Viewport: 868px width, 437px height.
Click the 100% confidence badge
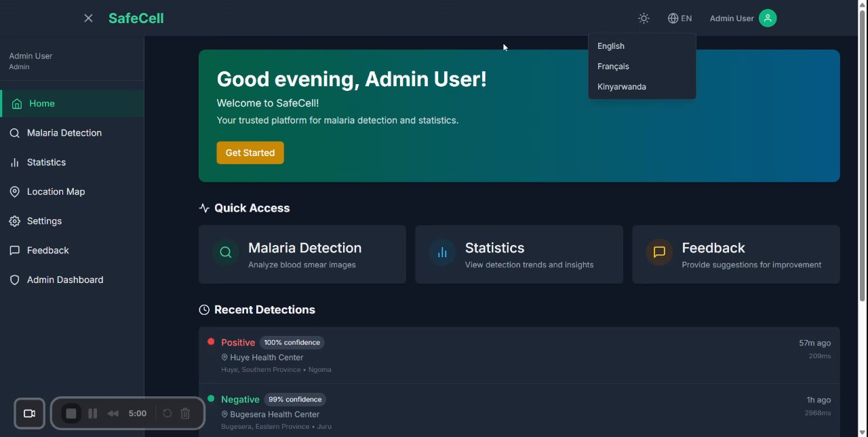coord(292,343)
